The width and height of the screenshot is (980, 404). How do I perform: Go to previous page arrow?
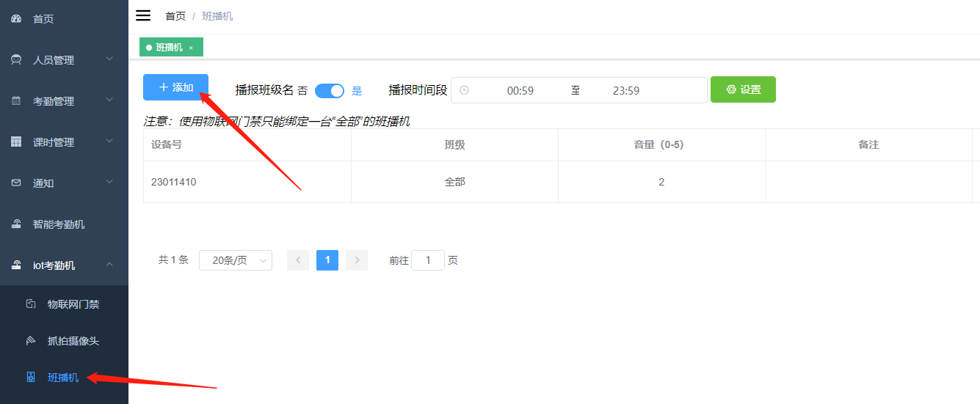point(298,260)
